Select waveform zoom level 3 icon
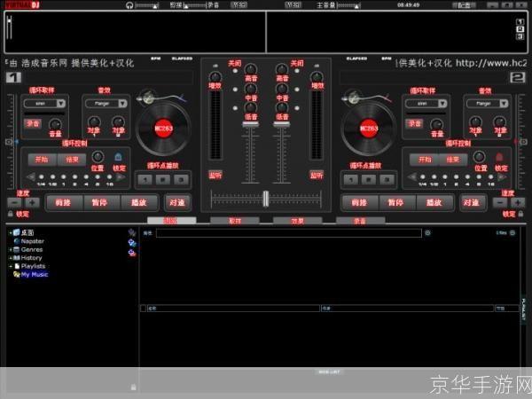Screen dimensions: 532x399 coord(520,36)
